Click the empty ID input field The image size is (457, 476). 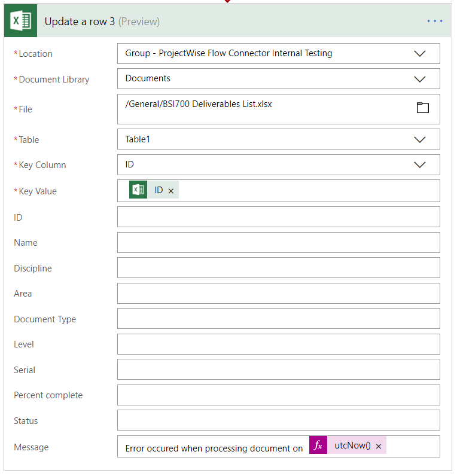click(x=279, y=216)
